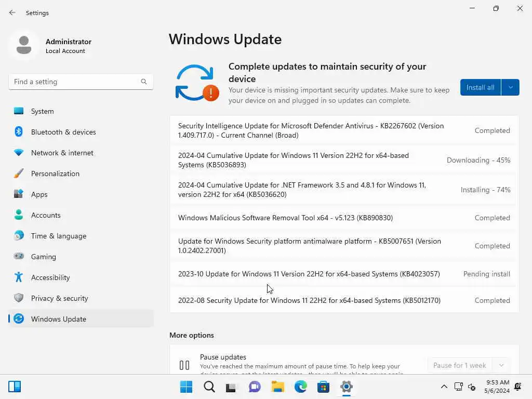This screenshot has width=532, height=399.
Task: Click the large update status icon with warning
Action: (x=197, y=83)
